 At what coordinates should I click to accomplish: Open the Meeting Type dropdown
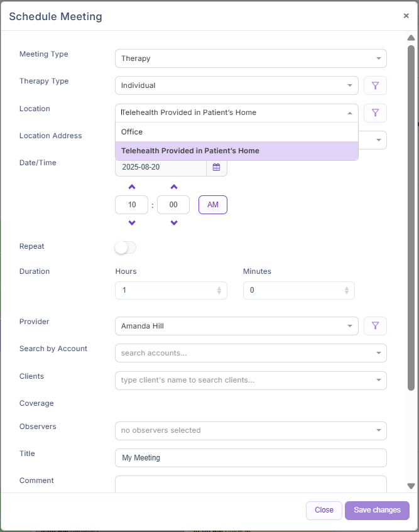click(250, 58)
